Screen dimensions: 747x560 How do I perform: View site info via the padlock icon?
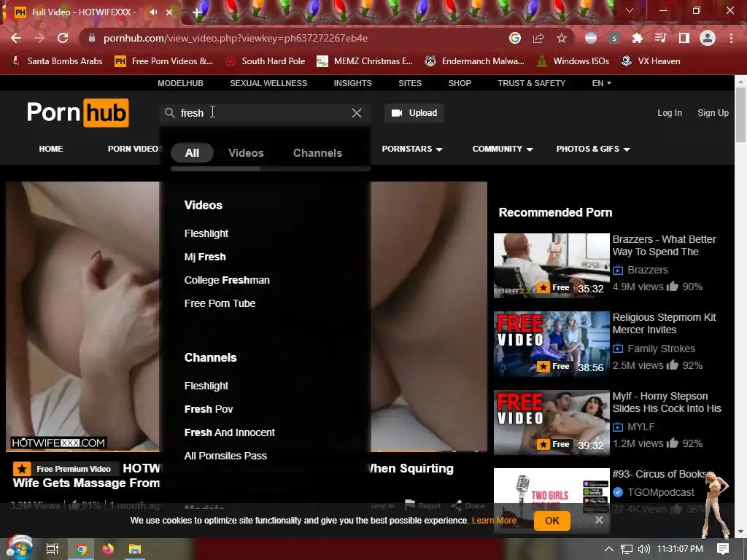point(92,38)
